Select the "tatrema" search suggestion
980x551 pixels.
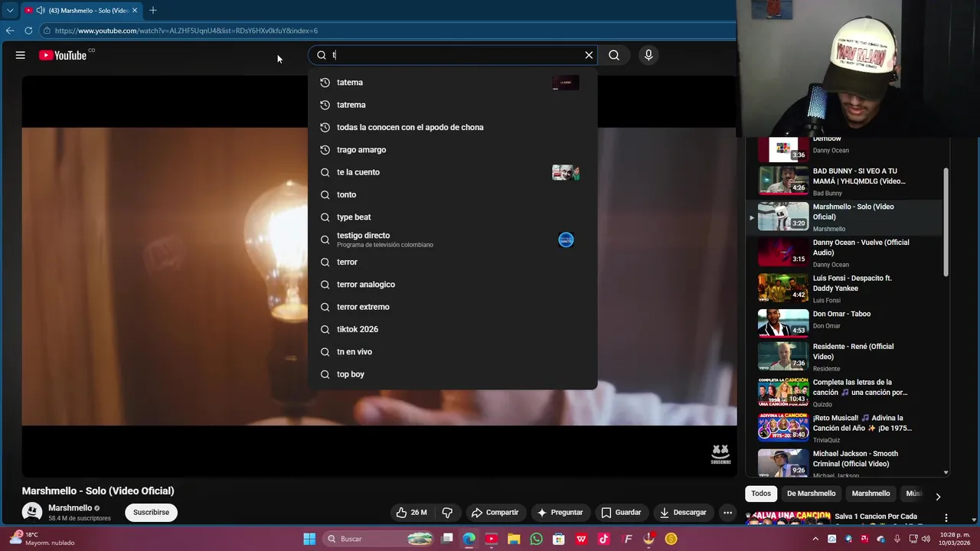452,105
